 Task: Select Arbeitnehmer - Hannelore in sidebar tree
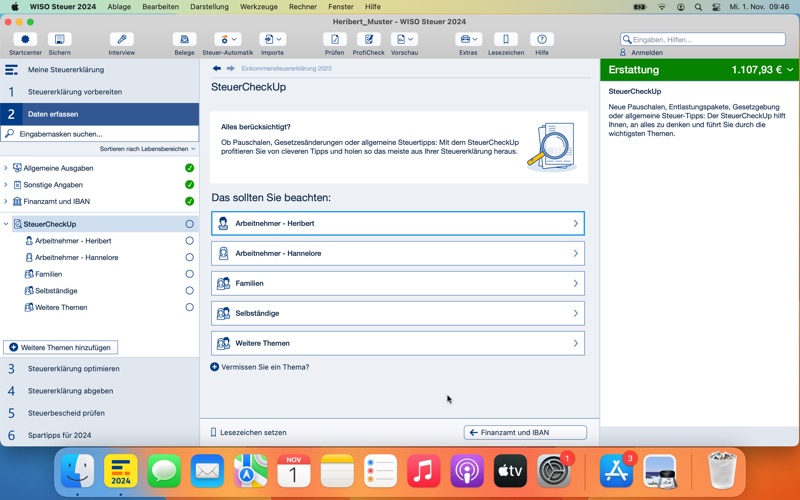coord(76,257)
